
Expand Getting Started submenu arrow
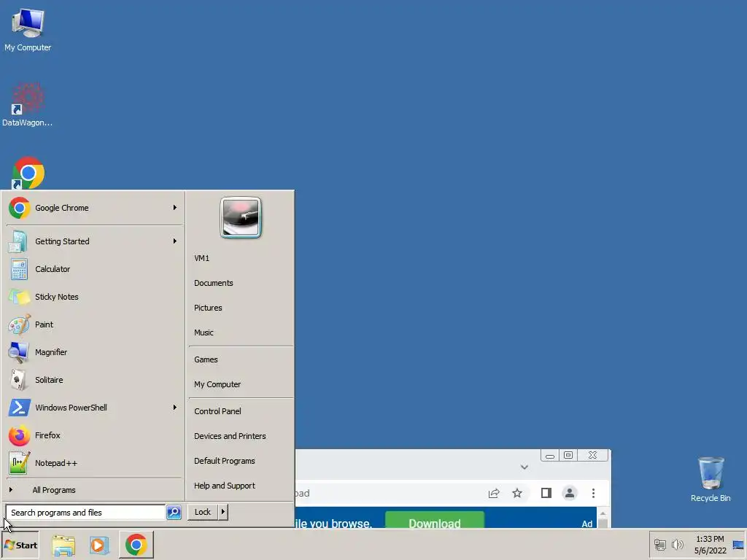175,241
